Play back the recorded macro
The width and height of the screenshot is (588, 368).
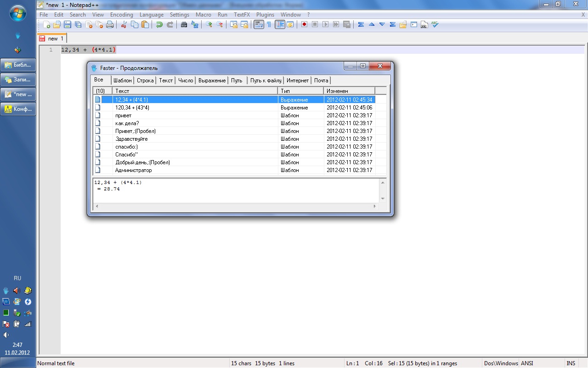pos(326,24)
